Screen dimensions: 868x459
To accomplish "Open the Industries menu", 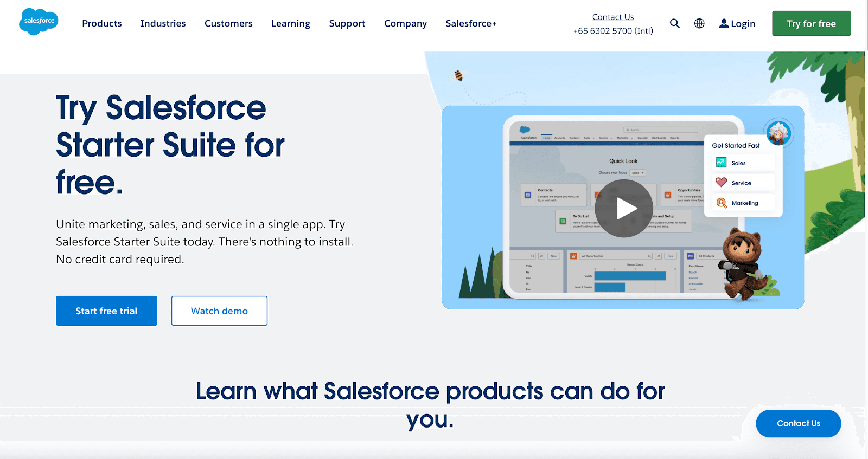I will pyautogui.click(x=163, y=23).
